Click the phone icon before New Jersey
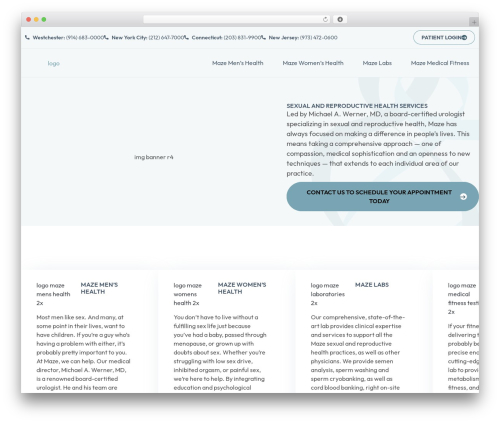This screenshot has width=500, height=423. tap(264, 38)
